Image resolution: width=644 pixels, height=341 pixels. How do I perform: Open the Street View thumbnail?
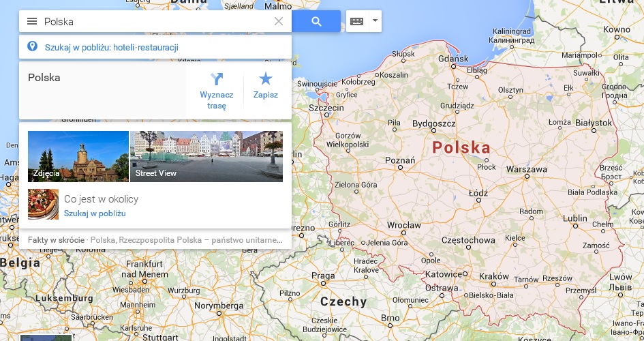coord(206,156)
